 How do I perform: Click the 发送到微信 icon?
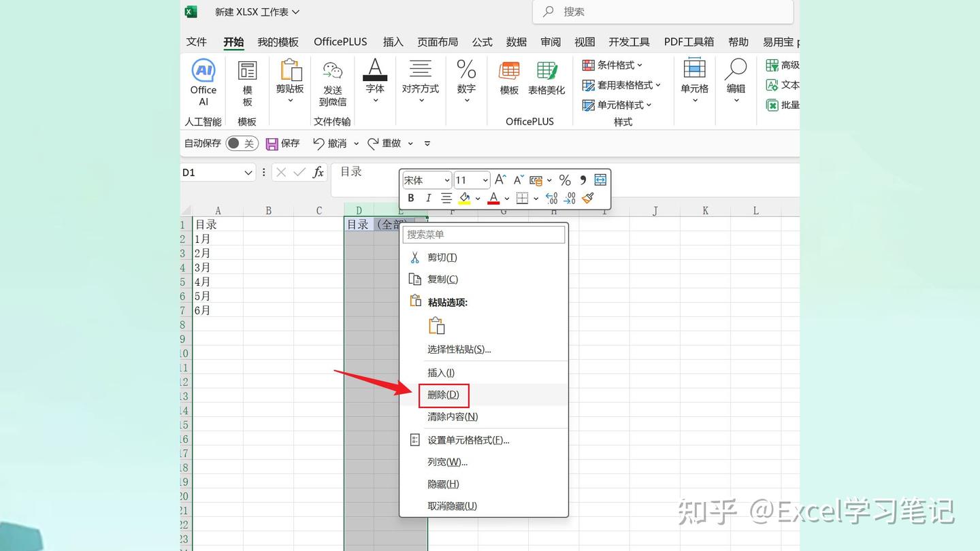point(331,75)
